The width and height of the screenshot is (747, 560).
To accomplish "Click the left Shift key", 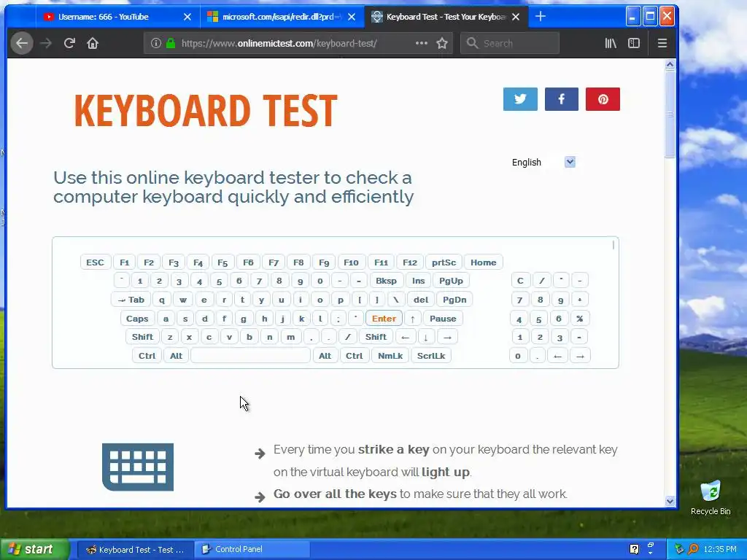I will (x=142, y=337).
